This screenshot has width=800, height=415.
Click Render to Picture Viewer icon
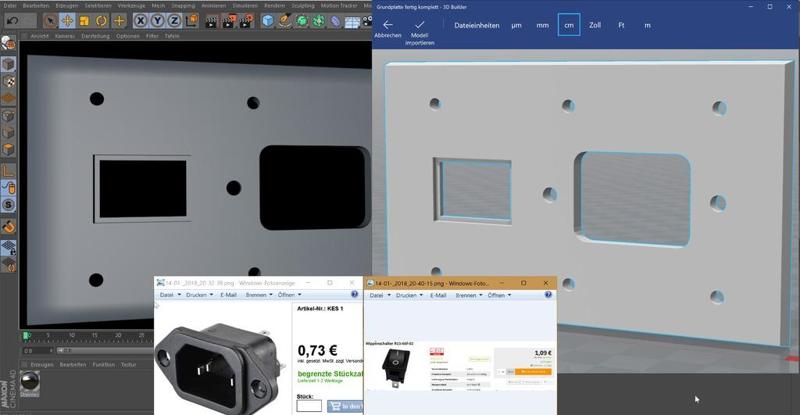coord(229,21)
